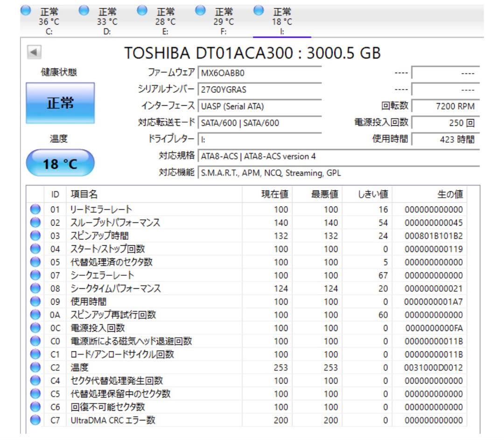Click the status circle above drive C:

click(26, 10)
